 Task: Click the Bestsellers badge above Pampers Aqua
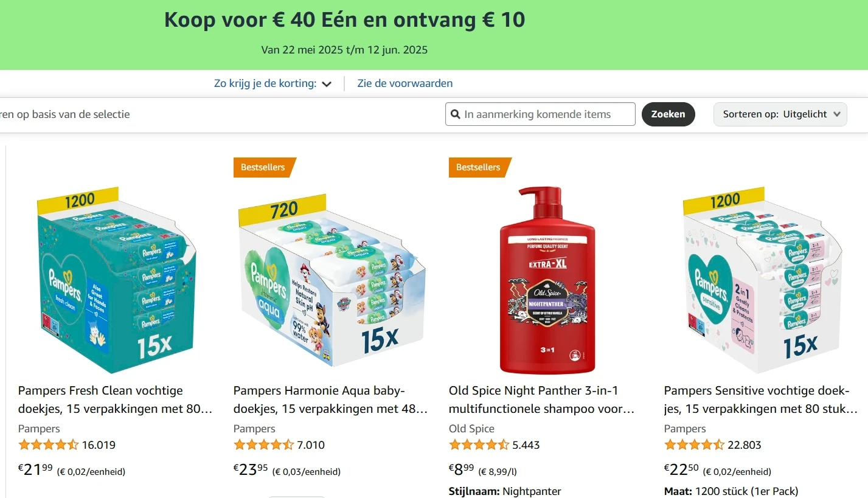coord(263,167)
